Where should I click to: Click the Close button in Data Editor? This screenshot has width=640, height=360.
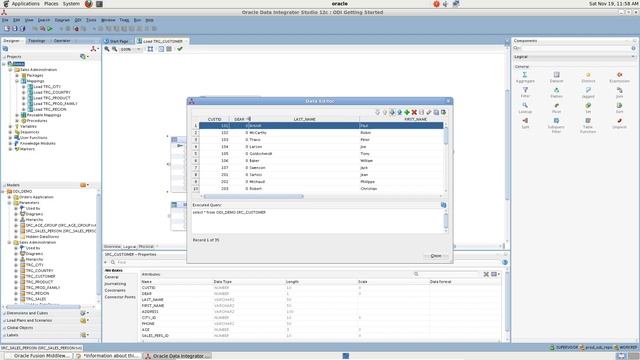[x=436, y=256]
